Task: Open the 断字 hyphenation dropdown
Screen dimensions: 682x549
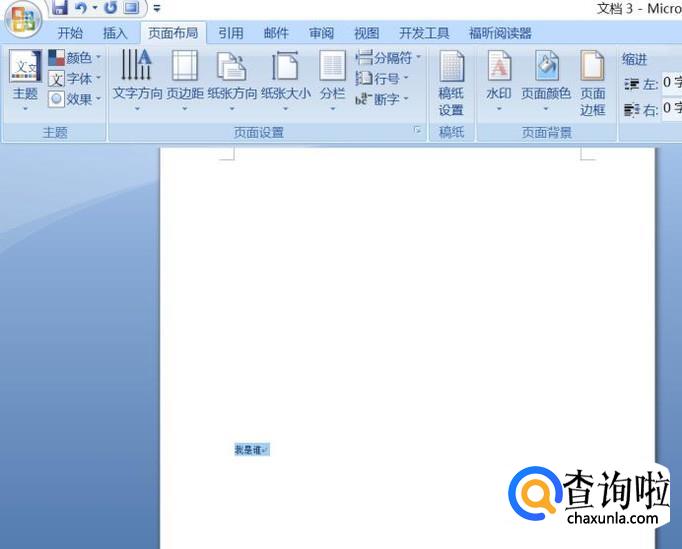Action: [x=382, y=99]
